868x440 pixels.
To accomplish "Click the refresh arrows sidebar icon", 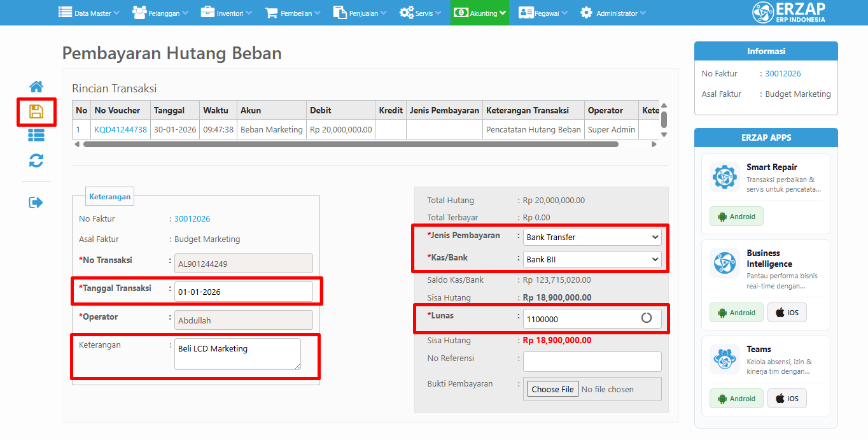I will 36,160.
